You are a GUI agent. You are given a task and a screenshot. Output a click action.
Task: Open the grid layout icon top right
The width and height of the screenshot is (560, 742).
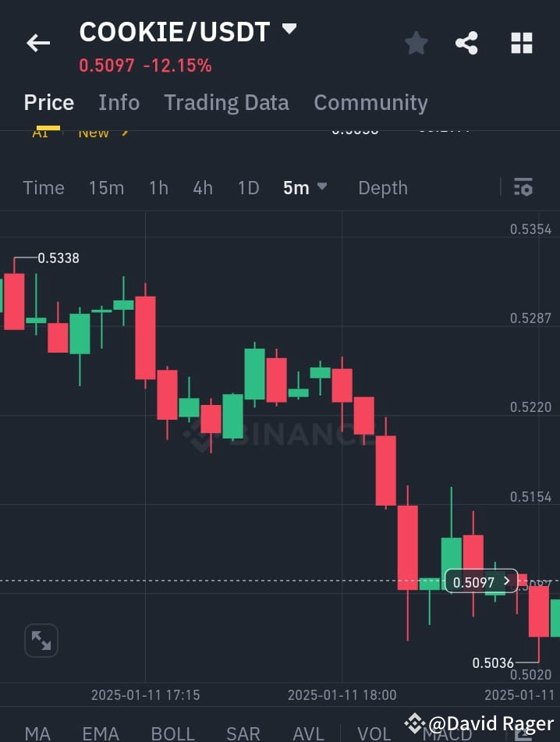click(521, 43)
